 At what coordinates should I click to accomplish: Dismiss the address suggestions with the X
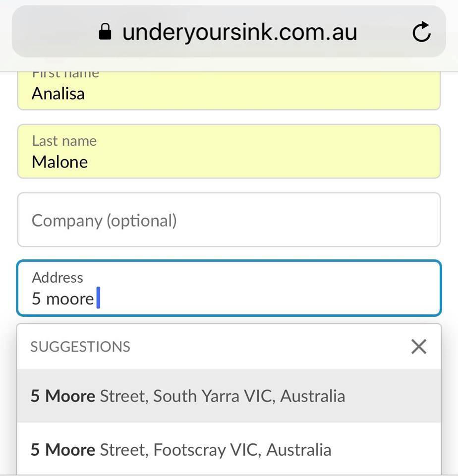pos(419,347)
